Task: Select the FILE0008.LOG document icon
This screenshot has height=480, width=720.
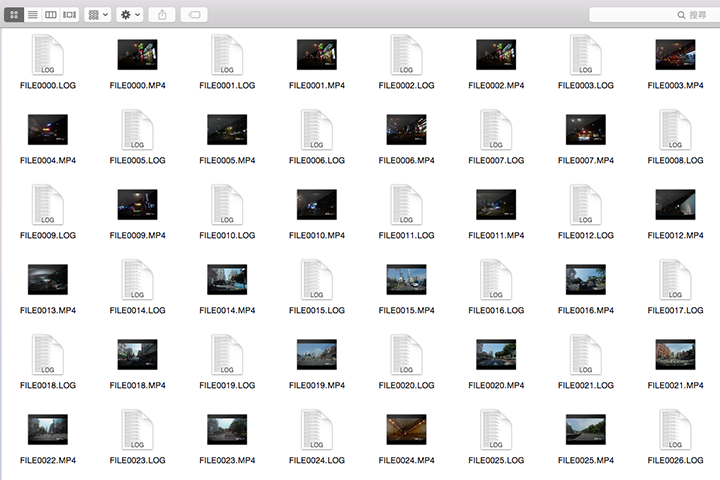Action: click(675, 130)
